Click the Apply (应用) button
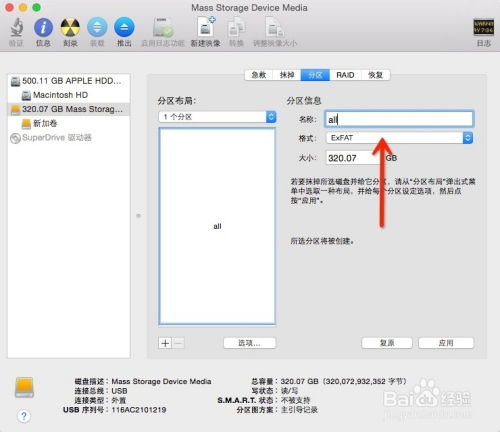 tap(446, 343)
